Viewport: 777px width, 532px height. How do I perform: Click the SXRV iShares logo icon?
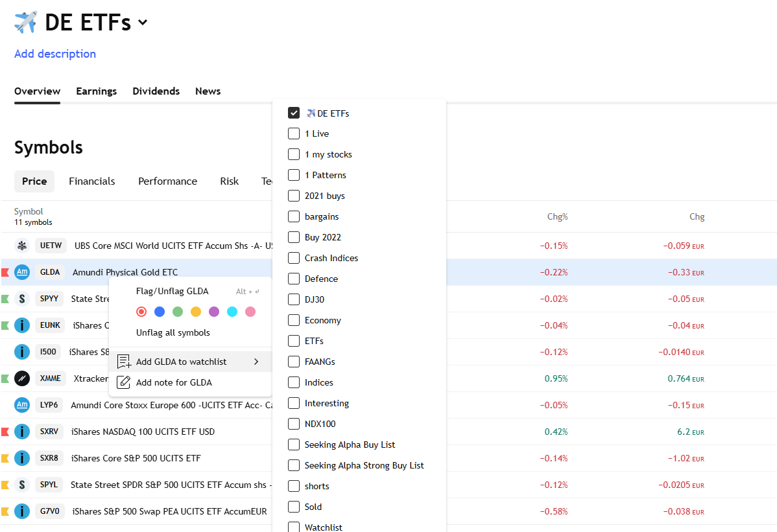point(22,432)
